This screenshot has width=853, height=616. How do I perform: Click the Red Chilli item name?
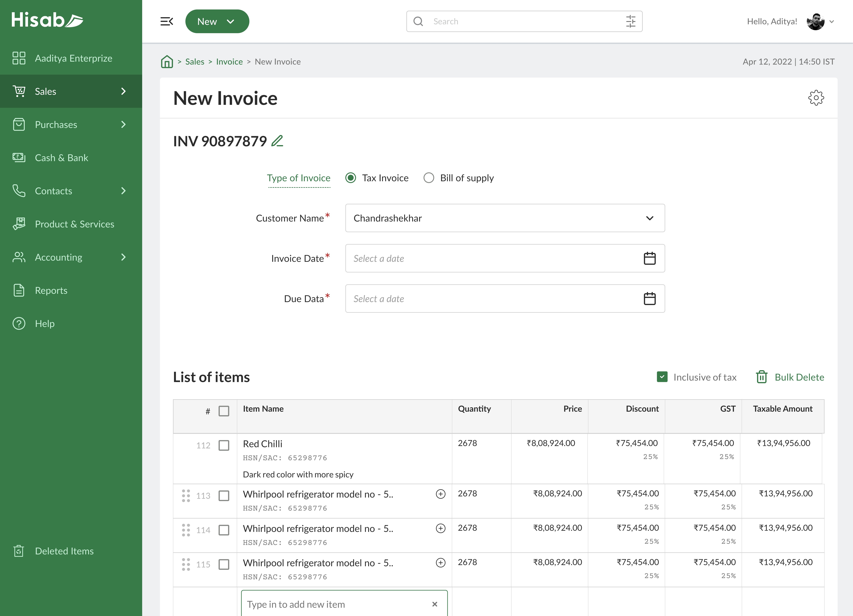263,444
